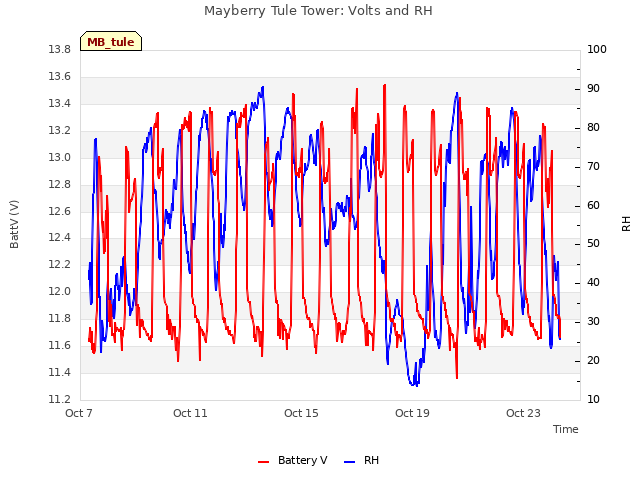The width and height of the screenshot is (640, 480).
Task: Click the 12.2 voltage tick label
Action: [x=60, y=264]
